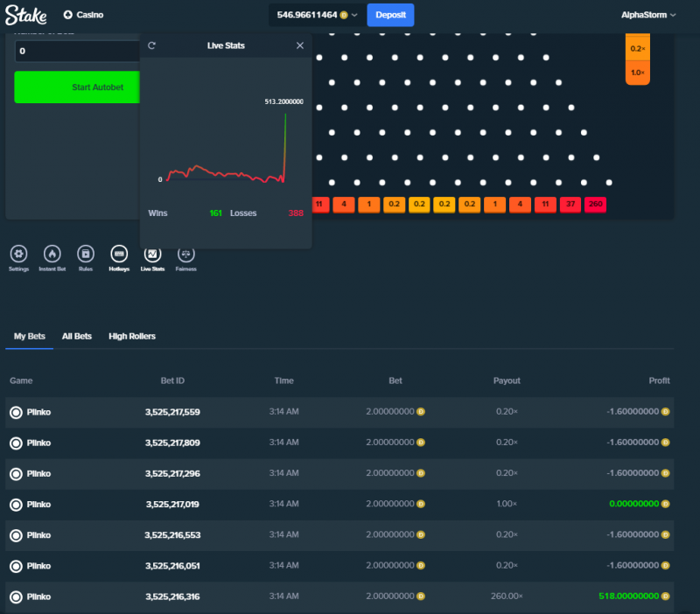The height and width of the screenshot is (614, 700).
Task: Toggle the Live Stats chart icon
Action: pos(152,255)
